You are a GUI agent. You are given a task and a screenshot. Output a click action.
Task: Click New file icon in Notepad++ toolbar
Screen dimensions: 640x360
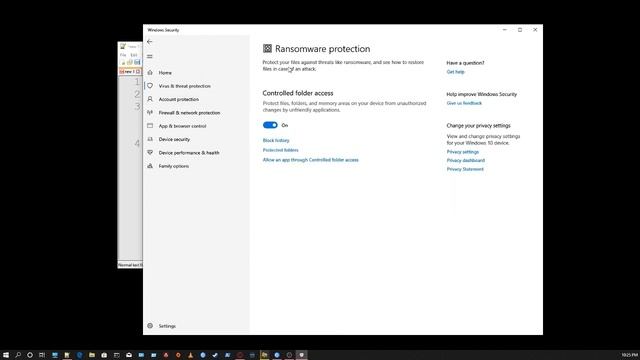coord(123,62)
